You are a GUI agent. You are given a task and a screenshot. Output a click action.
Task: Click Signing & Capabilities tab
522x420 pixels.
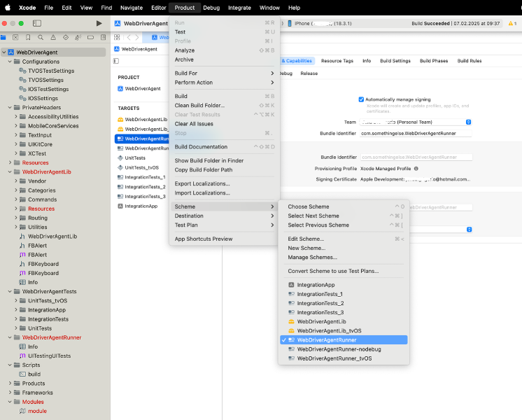pos(297,61)
